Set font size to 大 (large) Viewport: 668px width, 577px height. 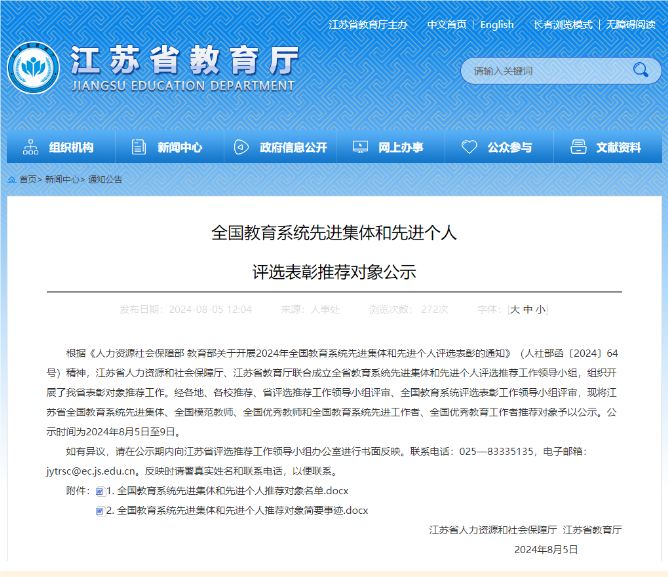tap(515, 309)
